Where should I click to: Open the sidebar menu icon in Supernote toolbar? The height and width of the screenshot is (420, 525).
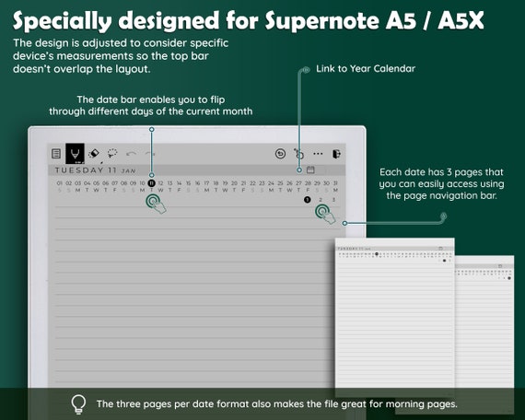pos(56,154)
